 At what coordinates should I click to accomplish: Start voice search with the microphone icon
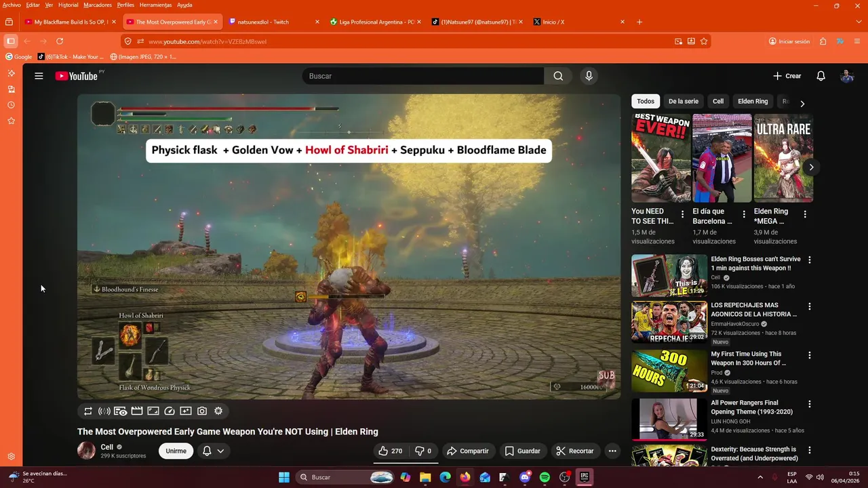click(589, 76)
